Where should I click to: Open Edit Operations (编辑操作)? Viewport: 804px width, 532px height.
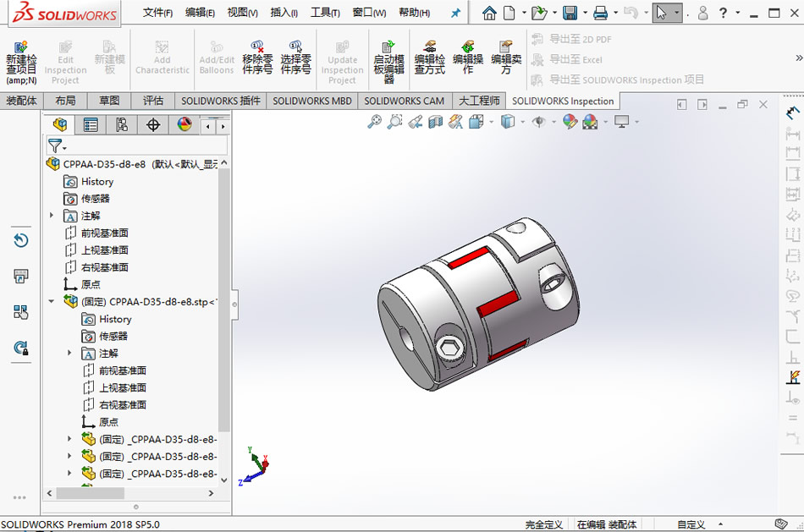point(468,58)
